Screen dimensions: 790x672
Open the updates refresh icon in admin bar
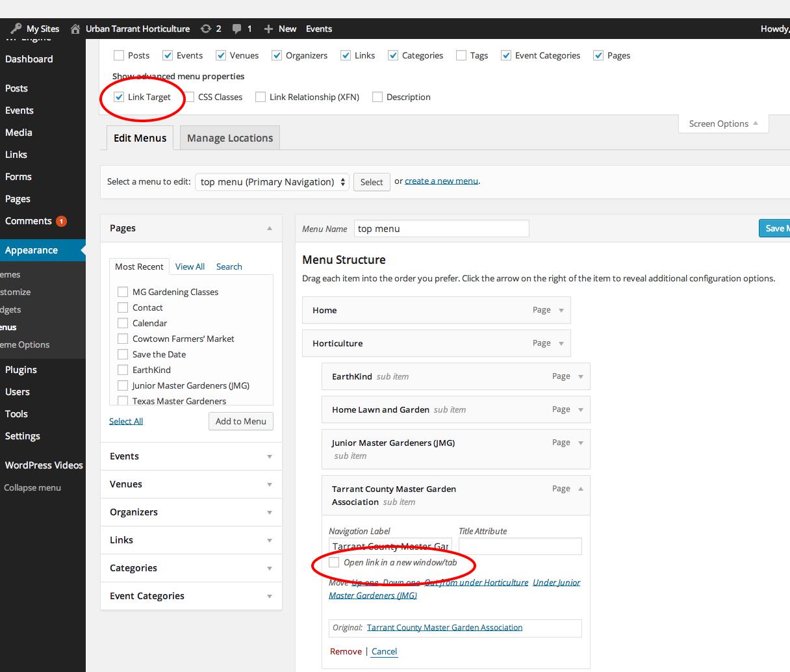pos(206,29)
